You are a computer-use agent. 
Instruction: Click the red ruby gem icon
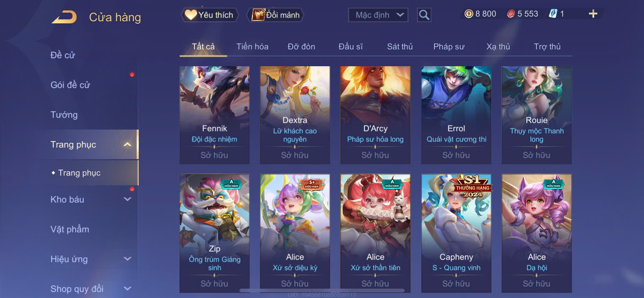[x=511, y=14]
